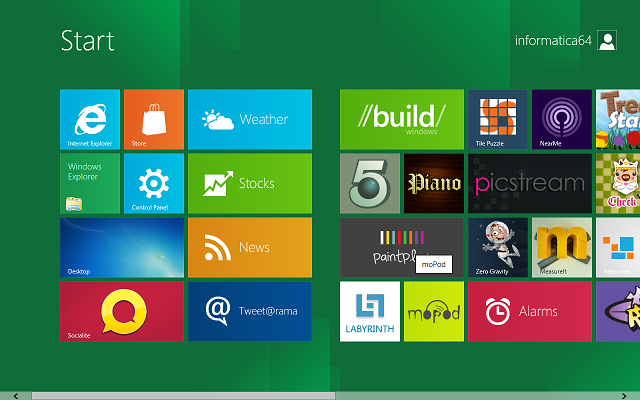Open the Alarms tile
Viewport: 640px width, 400px height.
[530, 311]
